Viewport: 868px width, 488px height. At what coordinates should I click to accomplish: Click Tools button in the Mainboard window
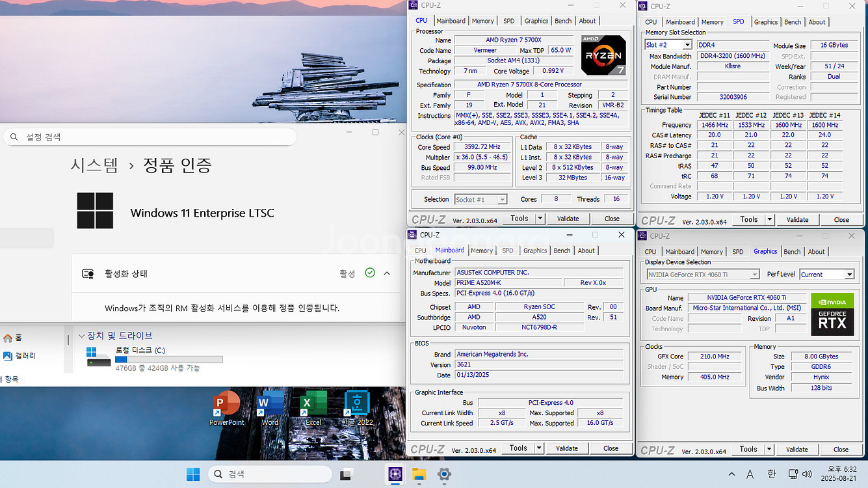518,448
